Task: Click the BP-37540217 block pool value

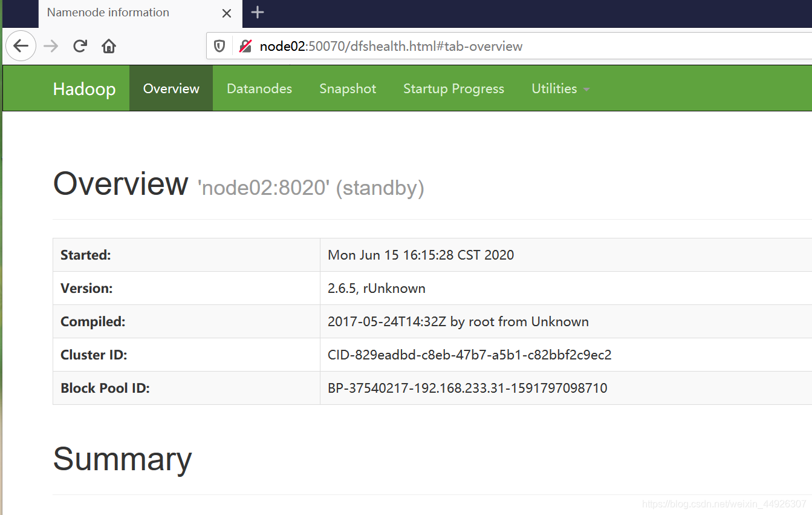Action: [467, 388]
